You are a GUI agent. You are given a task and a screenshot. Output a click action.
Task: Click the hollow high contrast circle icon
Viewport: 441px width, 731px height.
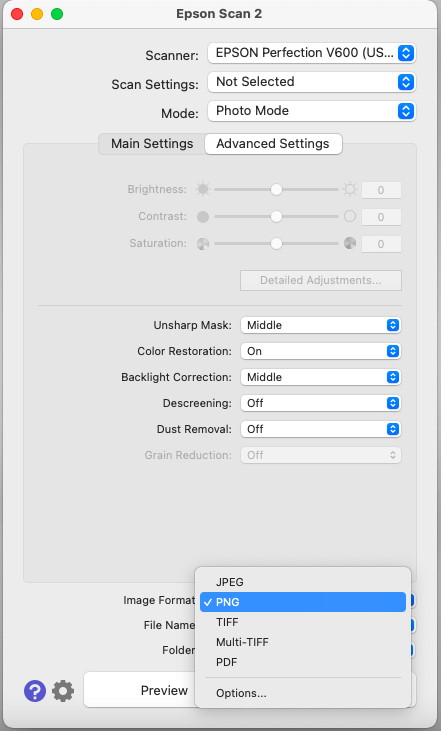(350, 216)
